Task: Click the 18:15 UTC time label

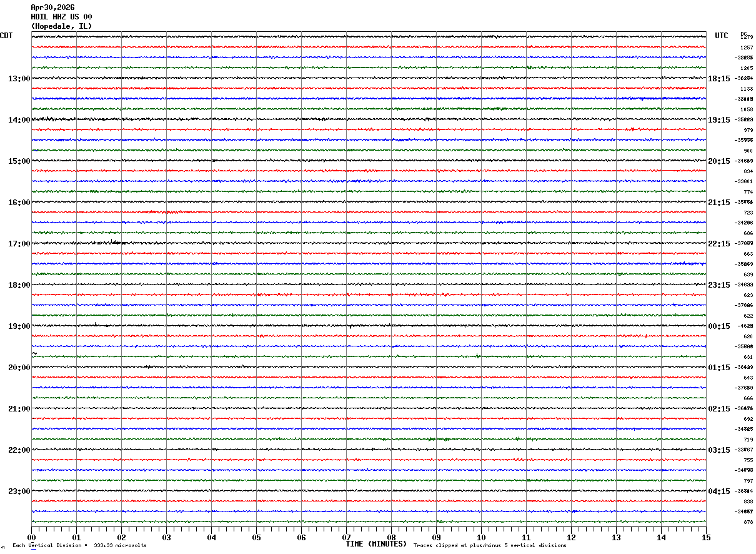Action: click(719, 79)
